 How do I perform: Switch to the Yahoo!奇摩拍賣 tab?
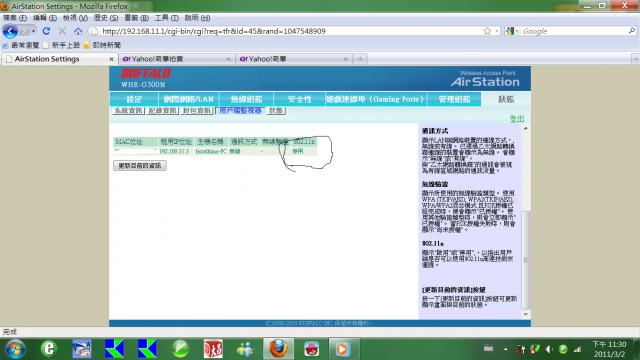pos(177,59)
